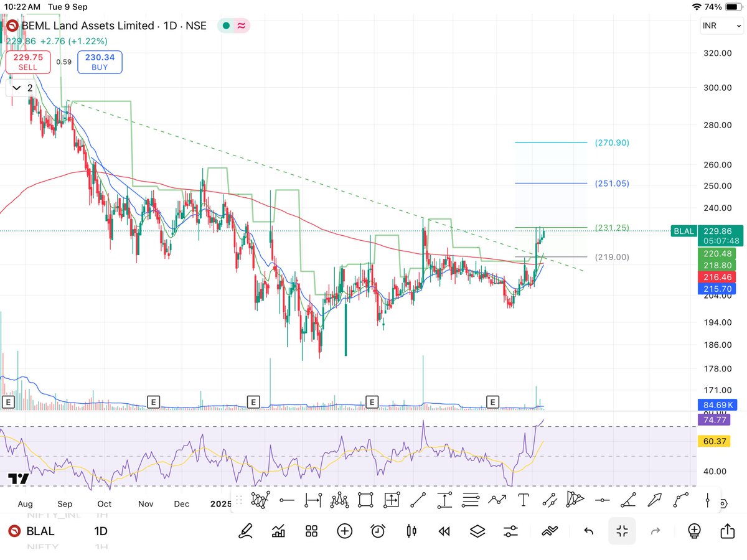Open symbol search from BEML Land Assets title
The height and width of the screenshot is (560, 747).
(113, 26)
